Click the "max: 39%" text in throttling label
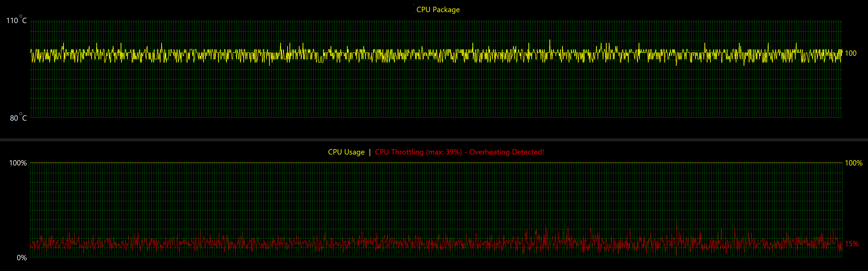The height and width of the screenshot is (271, 868). click(x=444, y=152)
